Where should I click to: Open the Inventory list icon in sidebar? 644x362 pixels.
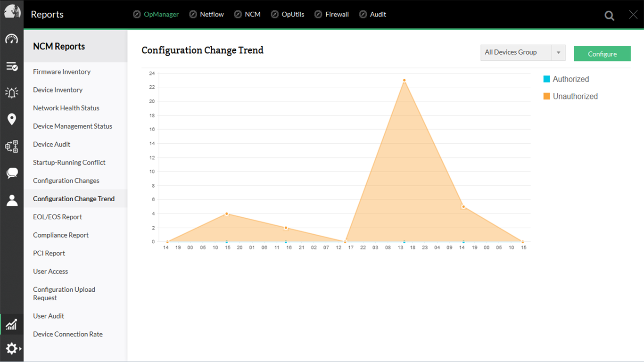click(x=12, y=66)
